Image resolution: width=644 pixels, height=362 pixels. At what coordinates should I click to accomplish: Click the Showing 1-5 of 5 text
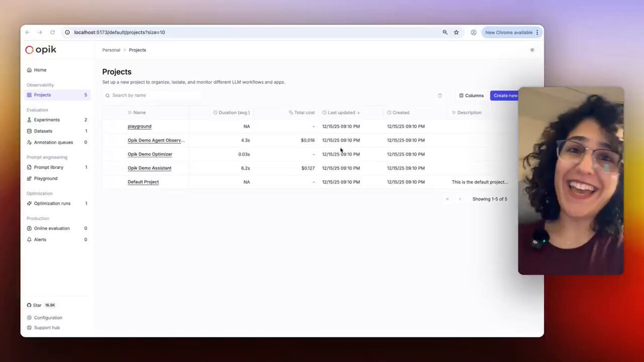(x=489, y=199)
